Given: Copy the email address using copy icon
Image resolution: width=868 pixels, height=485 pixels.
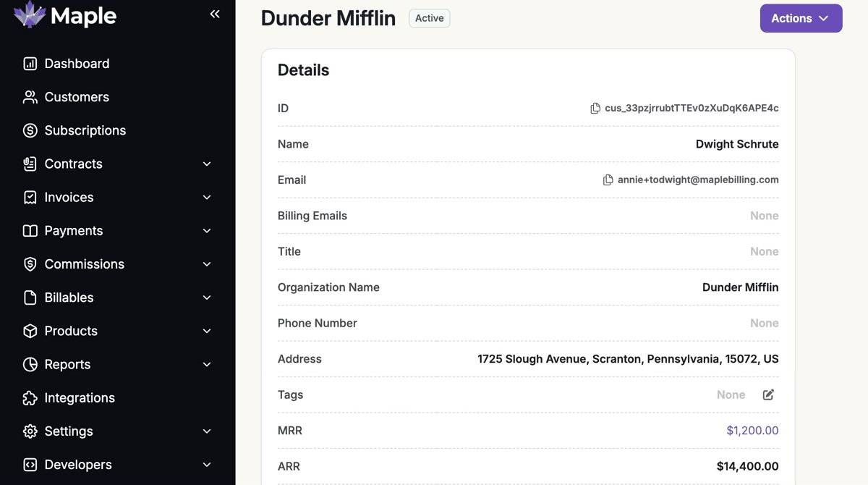Looking at the screenshot, I should (x=608, y=180).
